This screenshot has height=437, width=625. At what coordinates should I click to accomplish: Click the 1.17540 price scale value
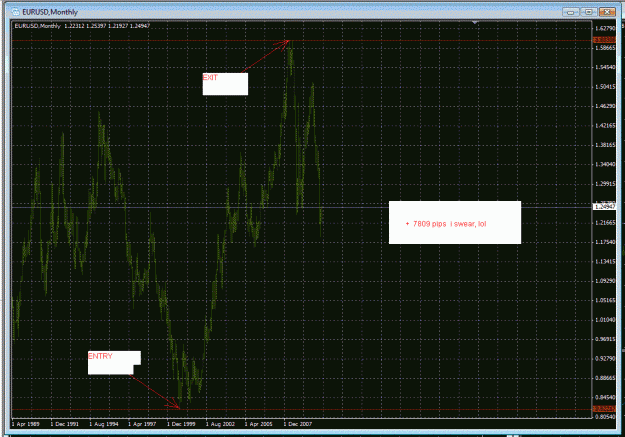[x=605, y=242]
